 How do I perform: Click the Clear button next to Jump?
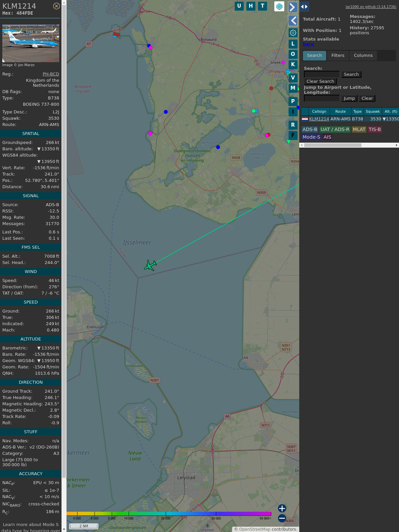click(367, 98)
